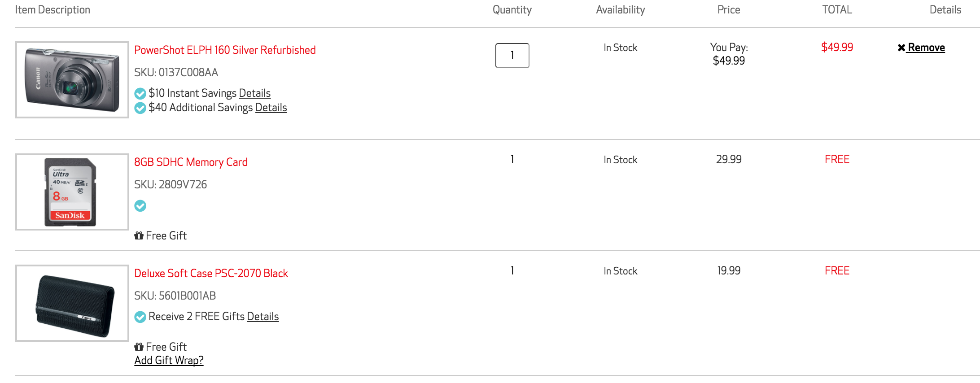View Details for $10 Instant Savings
This screenshot has height=383, width=980.
tap(254, 93)
